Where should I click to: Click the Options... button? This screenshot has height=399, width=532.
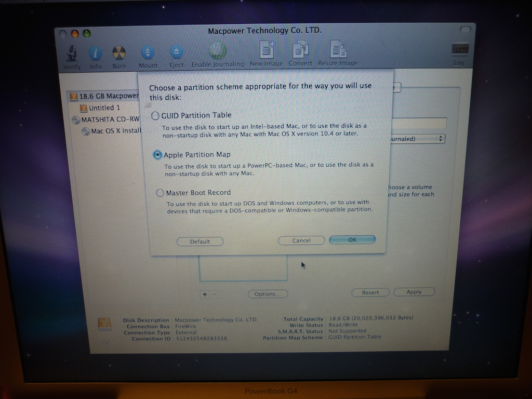268,294
